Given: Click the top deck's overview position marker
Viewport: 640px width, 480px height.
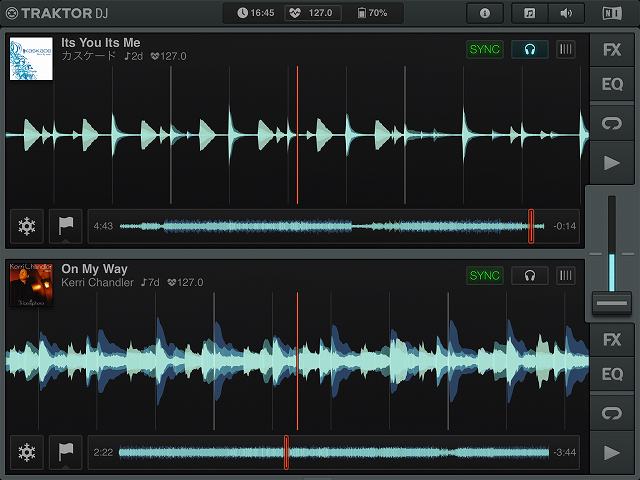Looking at the screenshot, I should (531, 226).
